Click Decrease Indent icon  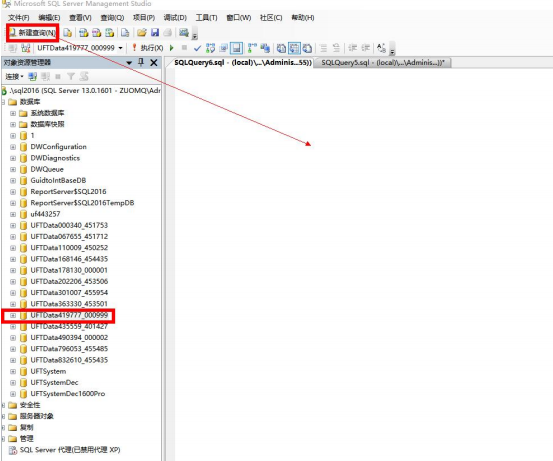pos(352,48)
